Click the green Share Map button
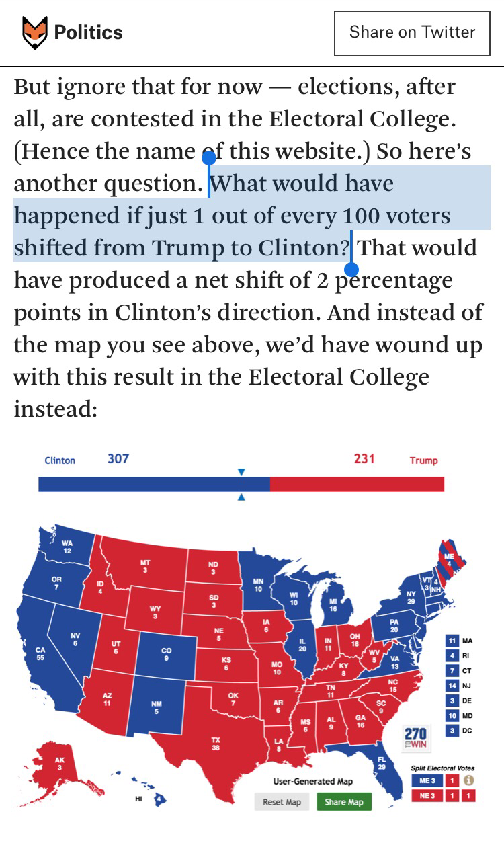 click(x=343, y=802)
